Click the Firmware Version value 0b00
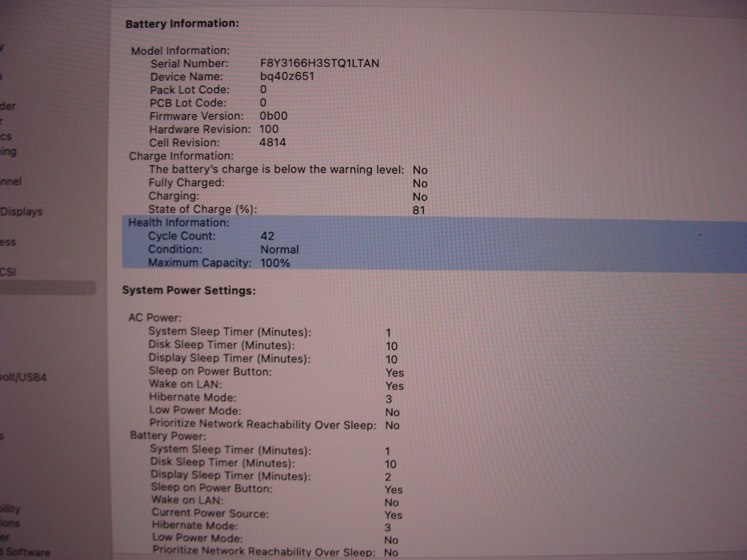This screenshot has height=560, width=747. click(x=274, y=116)
